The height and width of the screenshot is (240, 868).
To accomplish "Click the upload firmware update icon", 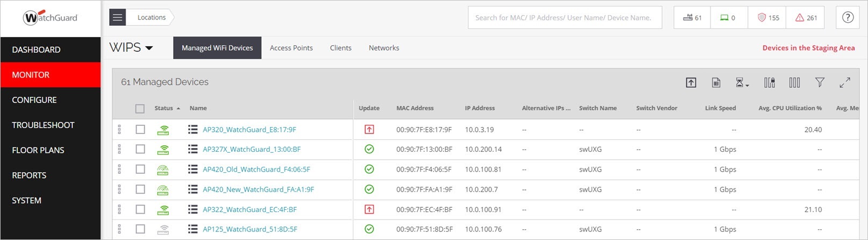I will [x=691, y=82].
